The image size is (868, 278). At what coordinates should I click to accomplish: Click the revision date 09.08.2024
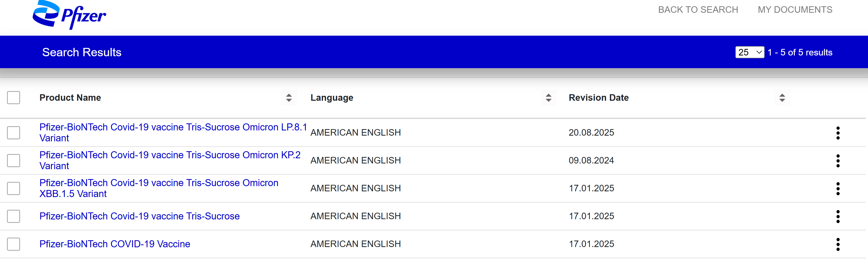point(591,160)
